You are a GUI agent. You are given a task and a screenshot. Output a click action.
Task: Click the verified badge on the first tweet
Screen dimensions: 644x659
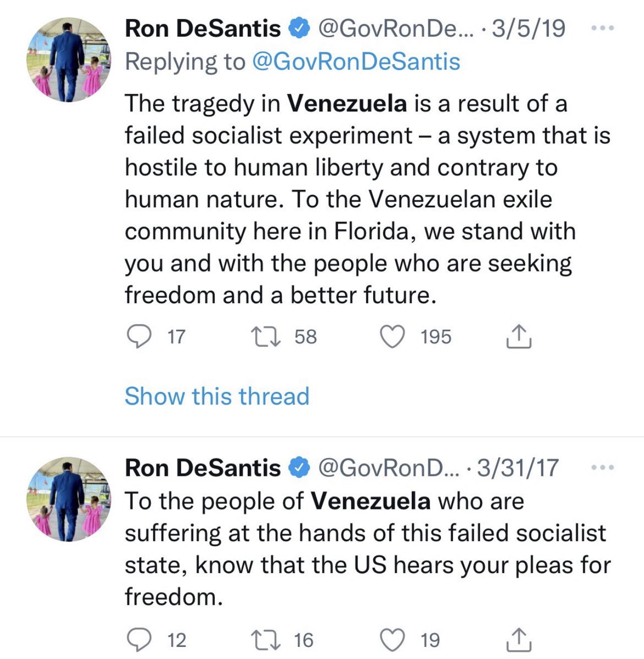299,29
